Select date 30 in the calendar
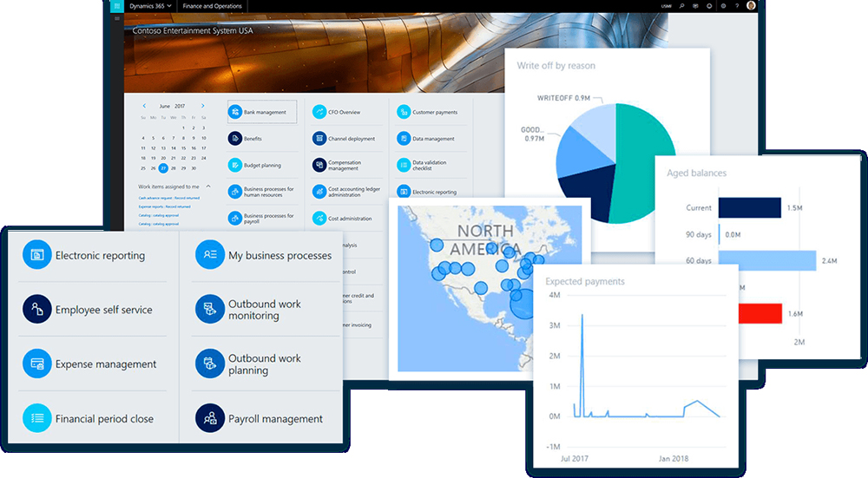 (194, 168)
